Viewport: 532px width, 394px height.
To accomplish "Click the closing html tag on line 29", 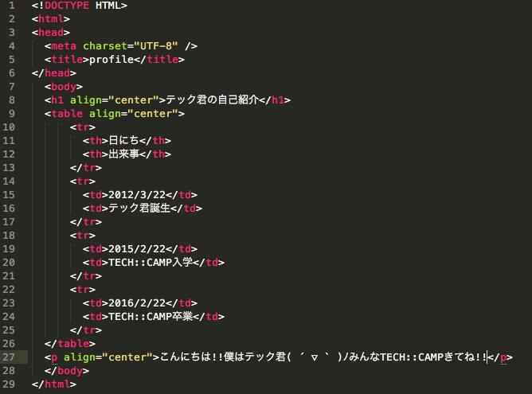I will click(54, 384).
